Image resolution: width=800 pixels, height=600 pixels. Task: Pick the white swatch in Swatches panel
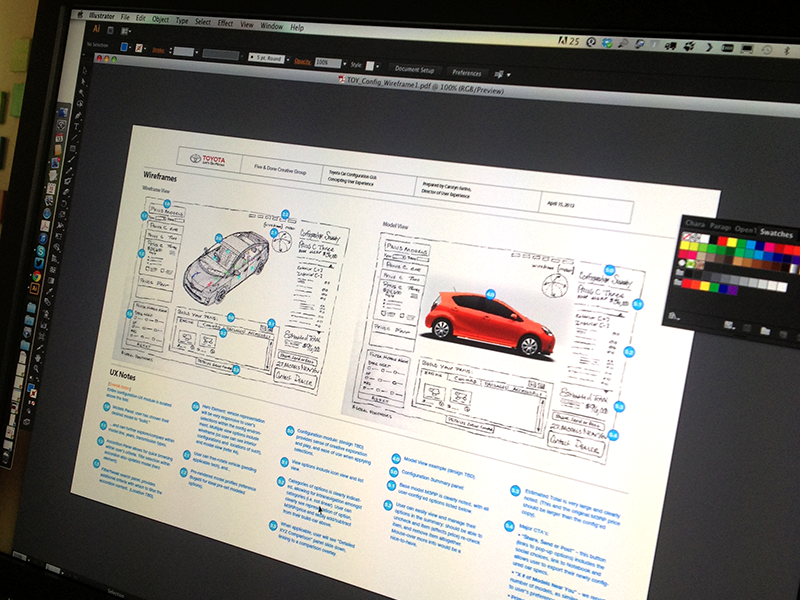click(705, 239)
